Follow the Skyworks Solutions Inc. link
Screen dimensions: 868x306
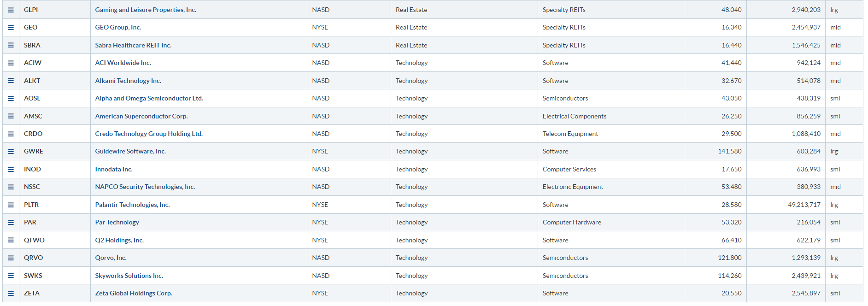click(129, 276)
